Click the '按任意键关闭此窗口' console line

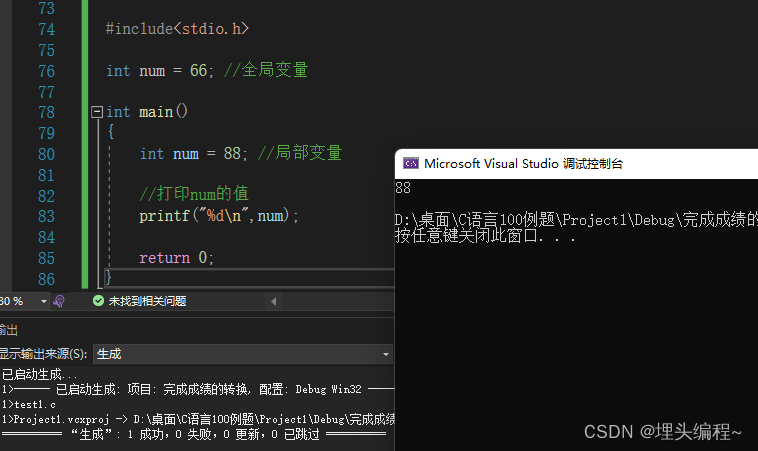tap(485, 236)
